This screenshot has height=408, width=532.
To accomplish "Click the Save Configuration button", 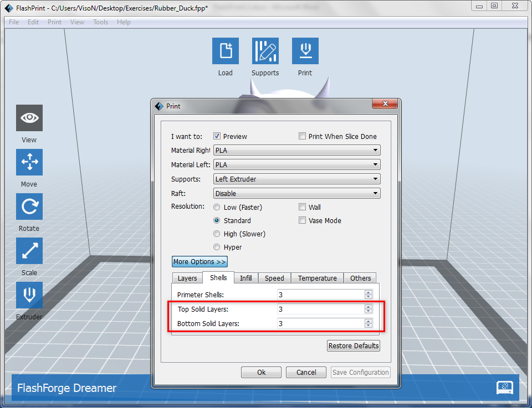I will [361, 372].
